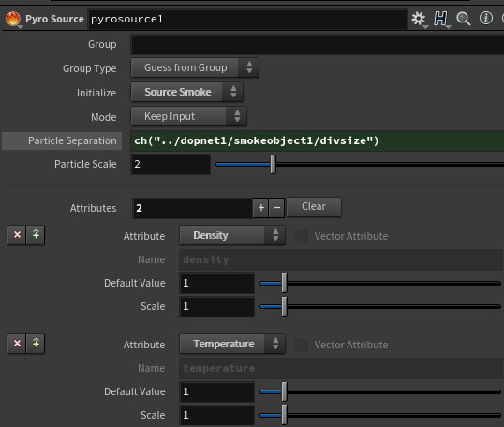Click the Particle Separation expression field
The width and height of the screenshot is (504, 427).
pyautogui.click(x=317, y=140)
